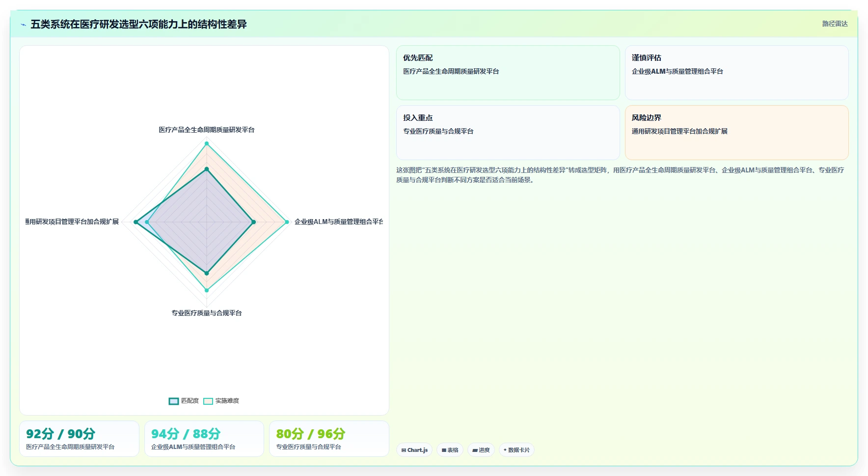Click the rightmost 实施难度 radar data point

coord(287,222)
